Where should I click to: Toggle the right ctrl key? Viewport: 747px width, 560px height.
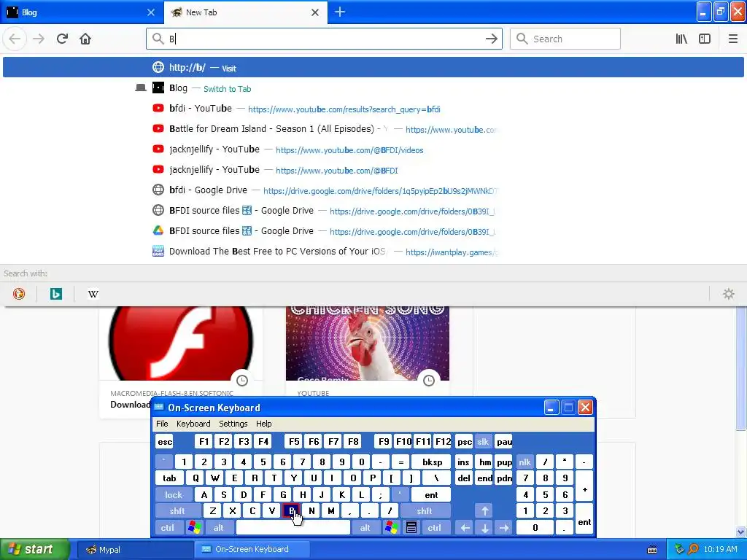435,527
